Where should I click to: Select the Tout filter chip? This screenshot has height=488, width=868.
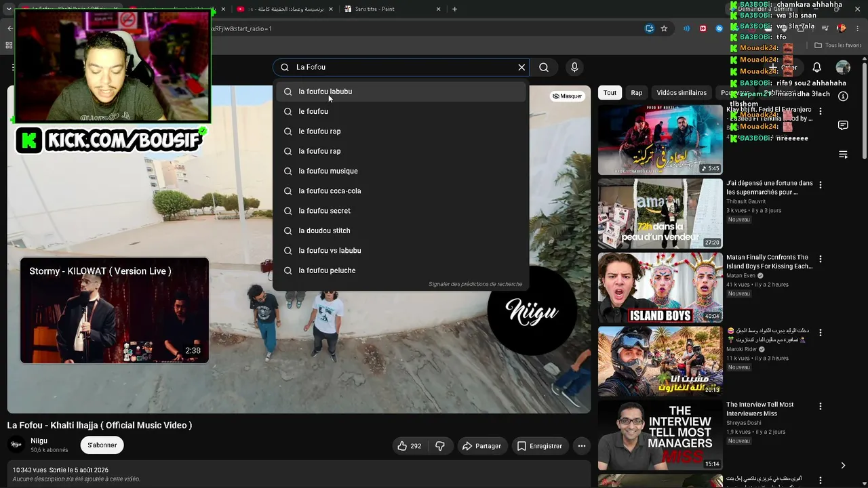coord(610,93)
